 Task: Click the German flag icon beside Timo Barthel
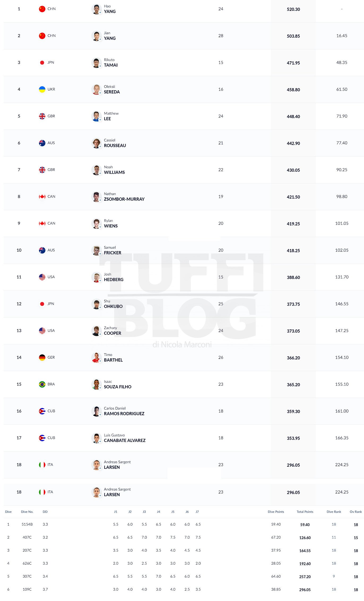pyautogui.click(x=42, y=358)
